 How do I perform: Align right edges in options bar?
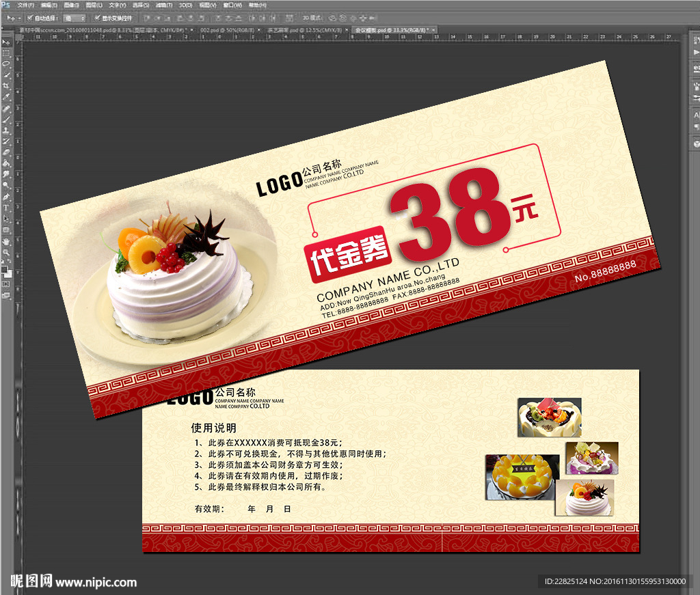coord(201,18)
